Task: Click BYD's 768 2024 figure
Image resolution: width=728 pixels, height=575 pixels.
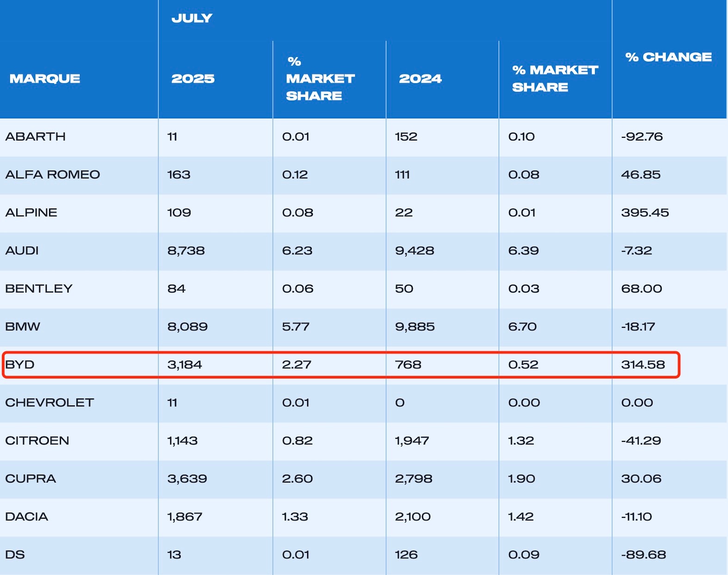Action: click(408, 365)
